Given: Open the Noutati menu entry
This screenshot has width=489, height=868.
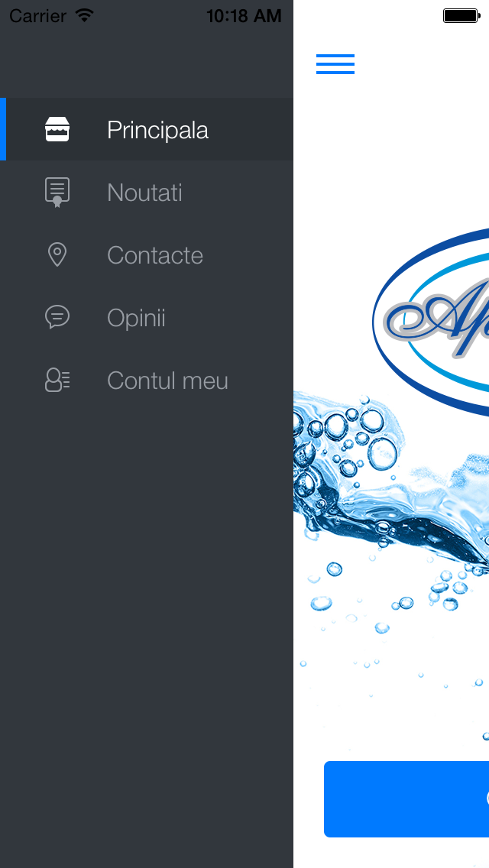Looking at the screenshot, I should tap(146, 192).
